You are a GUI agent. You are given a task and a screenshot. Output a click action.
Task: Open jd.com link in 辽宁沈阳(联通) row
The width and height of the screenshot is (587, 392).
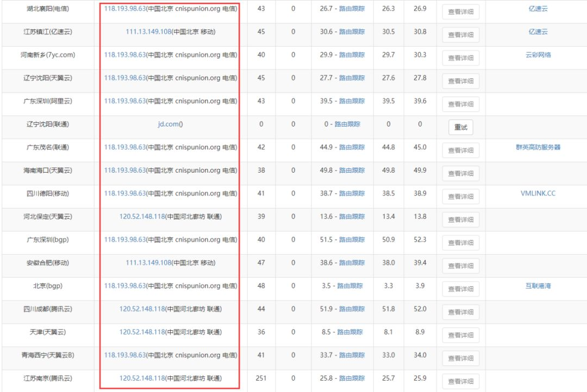tap(170, 124)
